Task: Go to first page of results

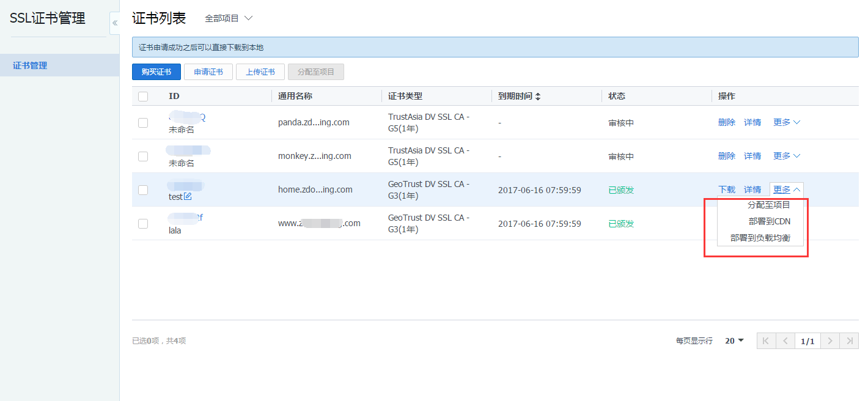Action: click(766, 341)
